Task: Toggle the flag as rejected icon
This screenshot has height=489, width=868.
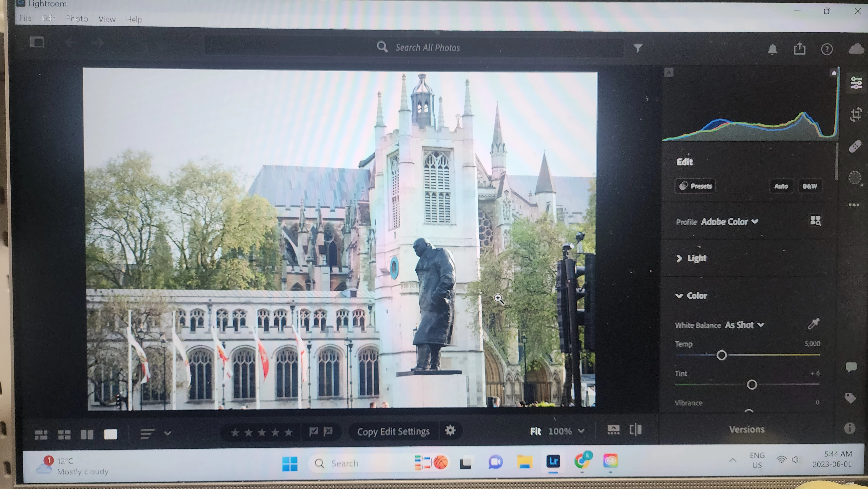Action: pos(328,431)
